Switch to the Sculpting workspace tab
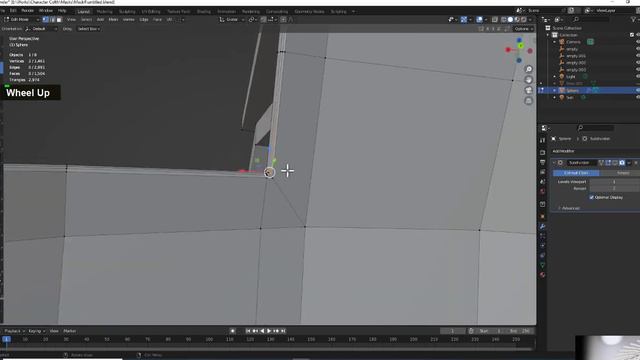The width and height of the screenshot is (640, 360). (x=127, y=11)
